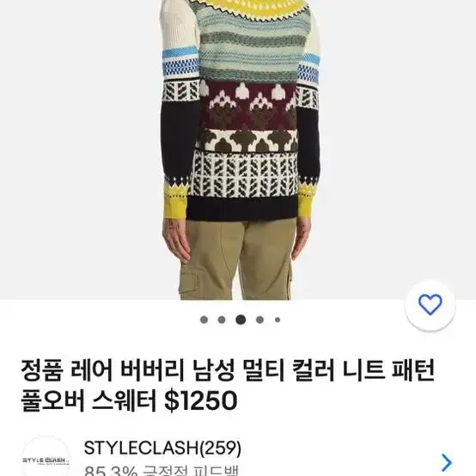This screenshot has width=476, height=476.
Task: Tap the STYLECLASH round seller logo
Action: tap(46, 459)
